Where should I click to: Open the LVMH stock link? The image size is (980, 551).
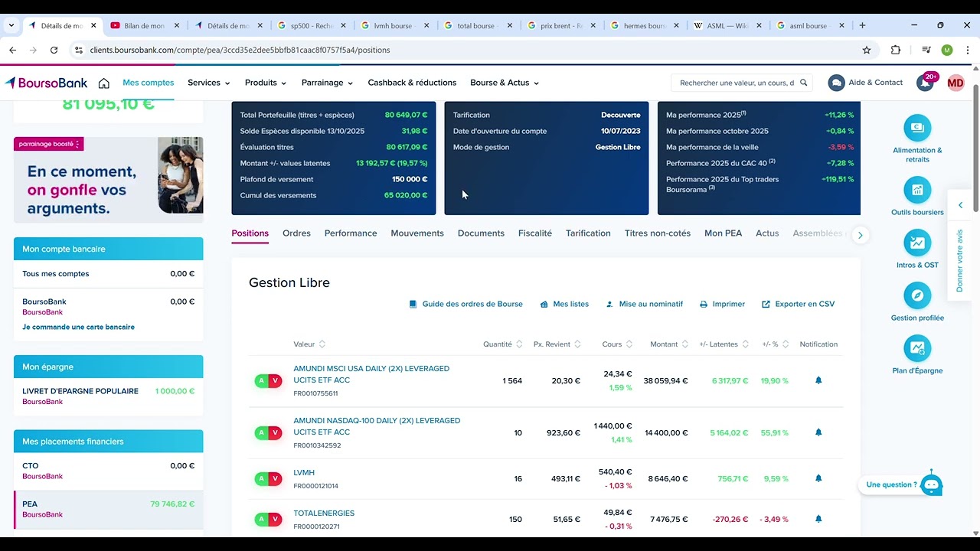point(304,473)
